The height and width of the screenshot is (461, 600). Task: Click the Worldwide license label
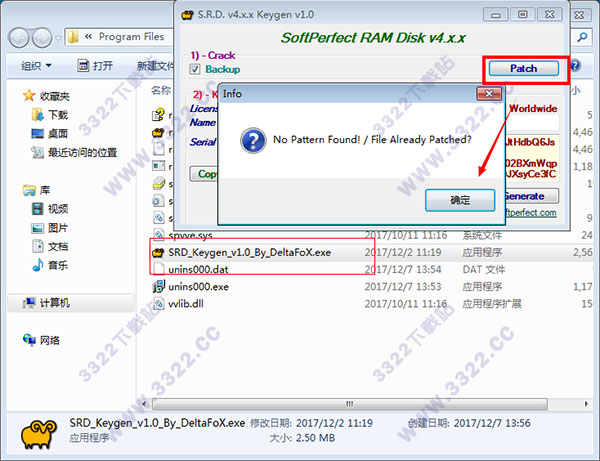click(x=533, y=109)
